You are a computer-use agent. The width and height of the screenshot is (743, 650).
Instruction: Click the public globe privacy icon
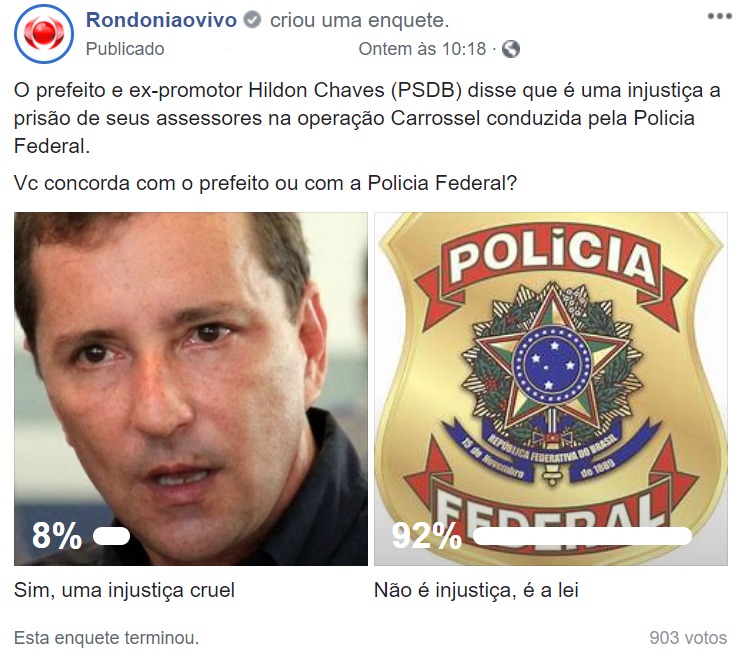point(511,49)
